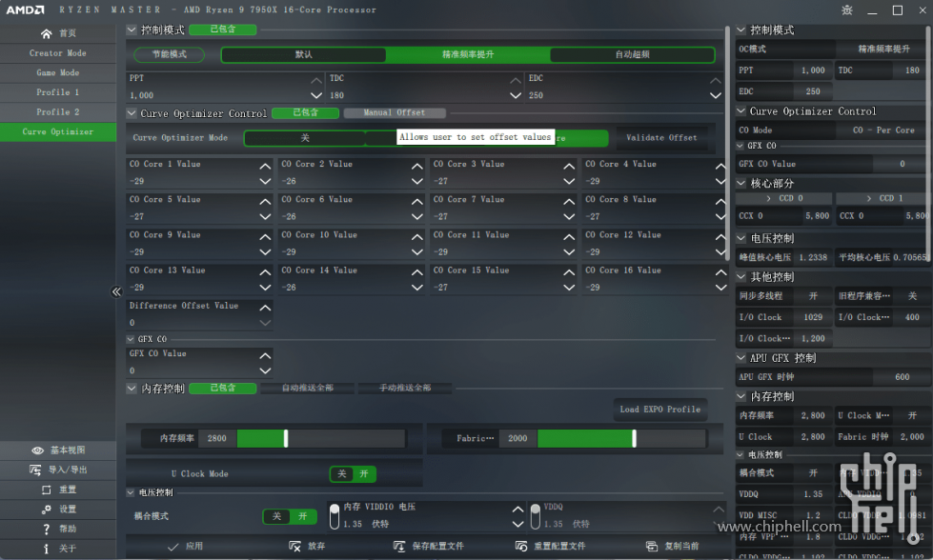Decrease CO Core 15 Value
Screen dimensions: 933x560
(x=569, y=288)
